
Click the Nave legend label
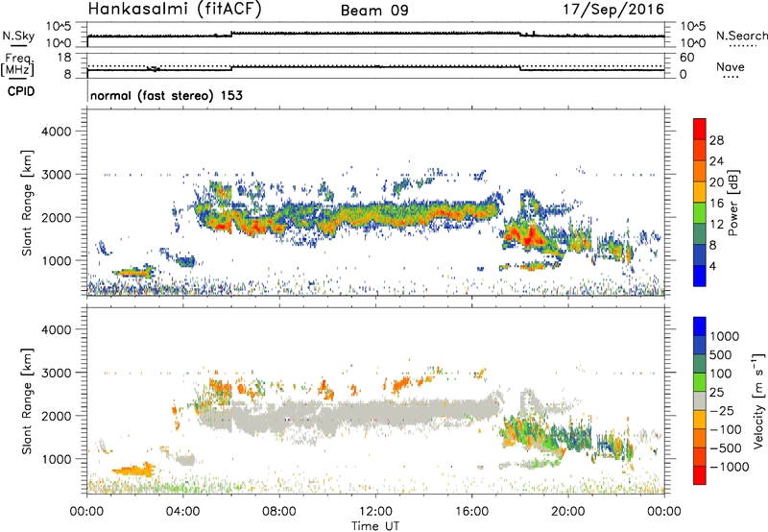click(x=731, y=67)
